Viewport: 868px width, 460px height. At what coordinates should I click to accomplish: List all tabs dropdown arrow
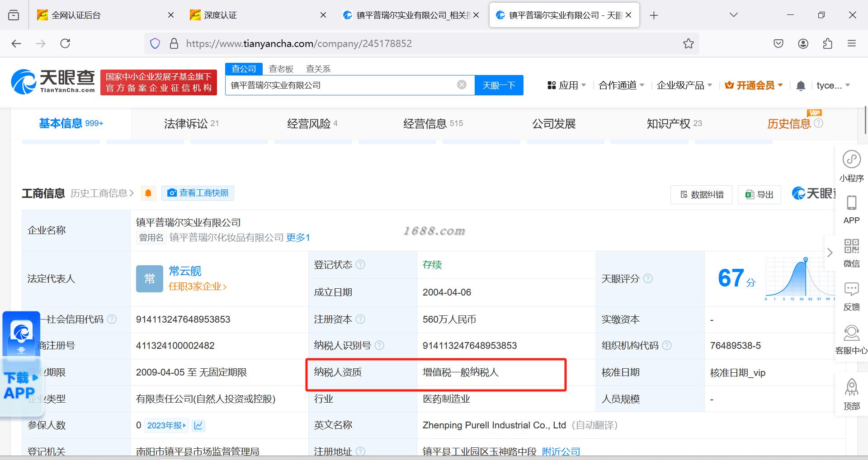click(734, 15)
